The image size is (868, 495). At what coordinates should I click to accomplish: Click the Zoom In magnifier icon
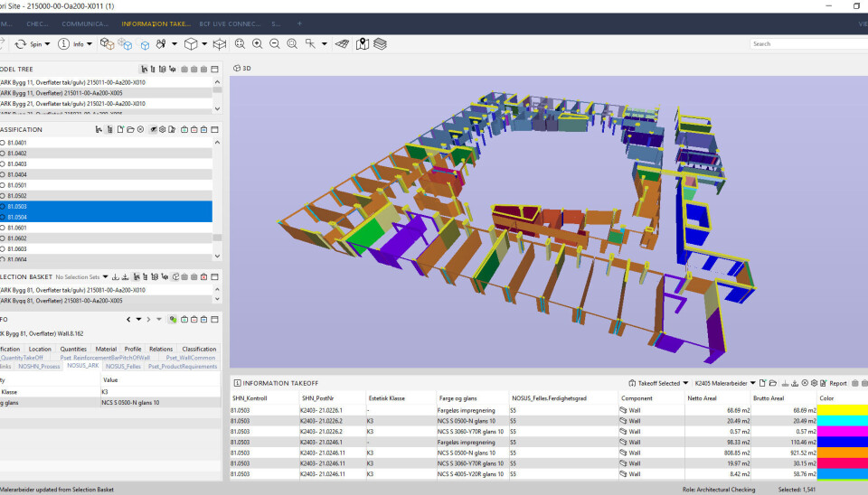tap(258, 43)
